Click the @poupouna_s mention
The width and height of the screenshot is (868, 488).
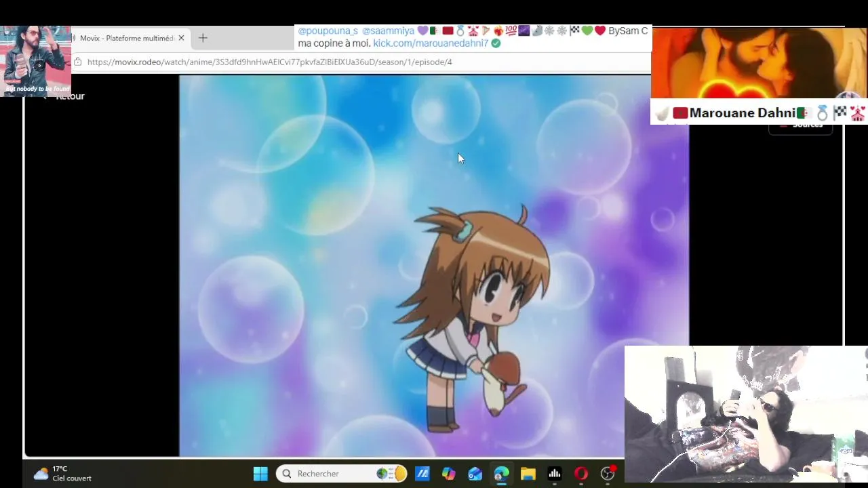click(328, 31)
